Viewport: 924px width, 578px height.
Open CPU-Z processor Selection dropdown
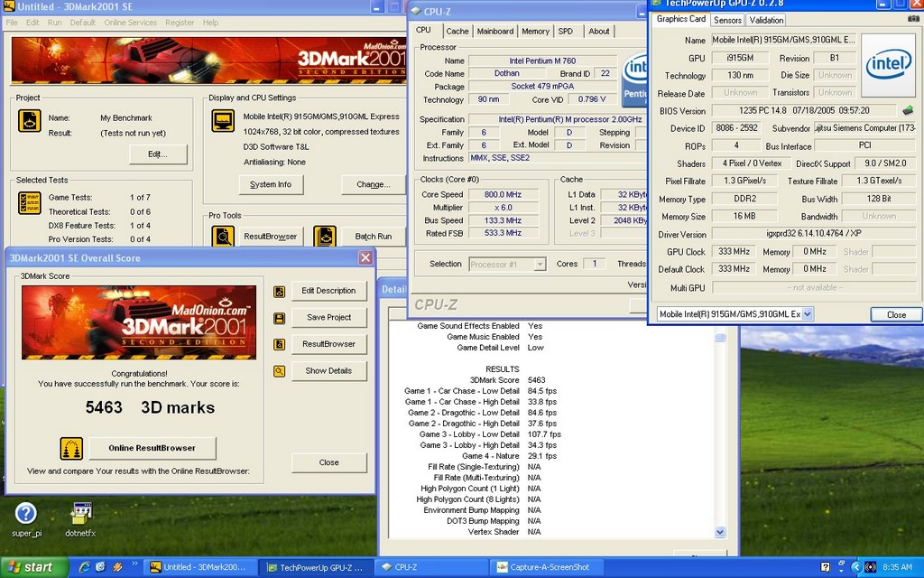540,265
